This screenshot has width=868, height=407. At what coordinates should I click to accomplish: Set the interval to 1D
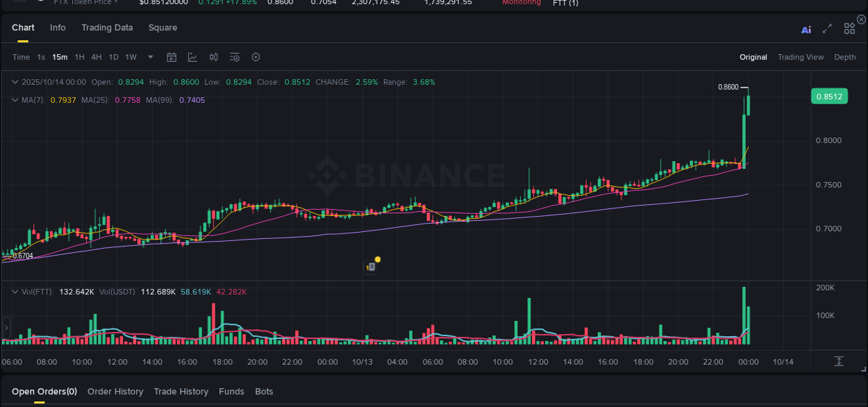pyautogui.click(x=113, y=57)
